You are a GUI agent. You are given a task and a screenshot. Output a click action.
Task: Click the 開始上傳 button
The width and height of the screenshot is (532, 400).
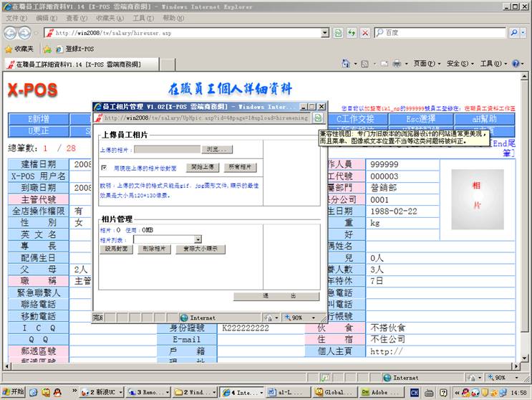click(x=202, y=167)
